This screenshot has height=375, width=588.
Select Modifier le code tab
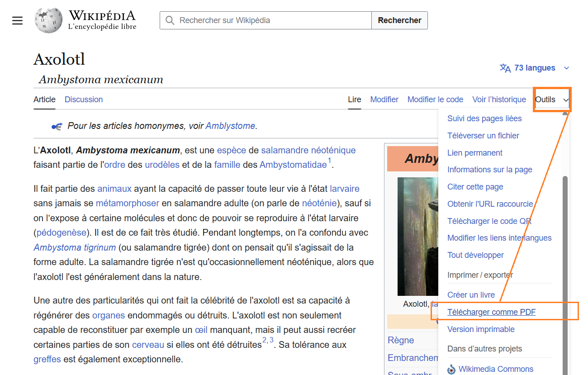(x=435, y=100)
